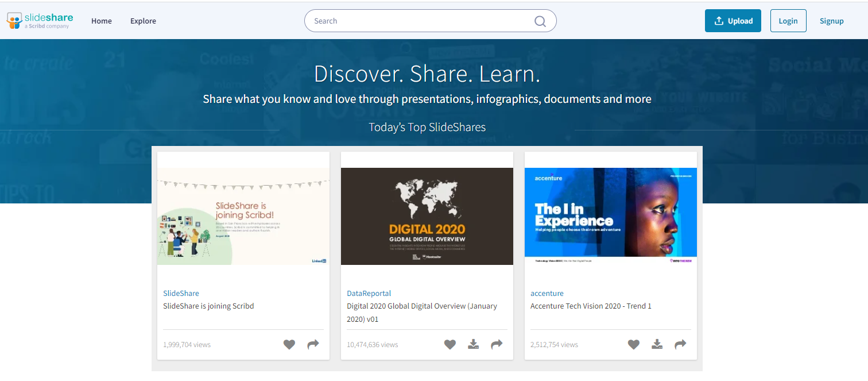The height and width of the screenshot is (381, 868).
Task: Share the SlideShare is joining Scribd card
Action: [313, 345]
